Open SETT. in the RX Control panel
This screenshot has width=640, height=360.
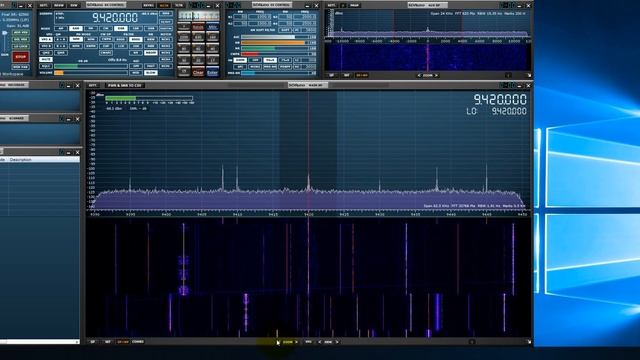pos(44,5)
